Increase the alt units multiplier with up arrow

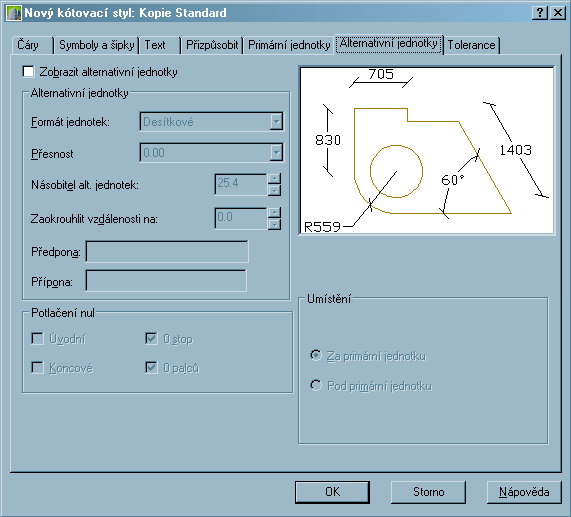tap(274, 179)
